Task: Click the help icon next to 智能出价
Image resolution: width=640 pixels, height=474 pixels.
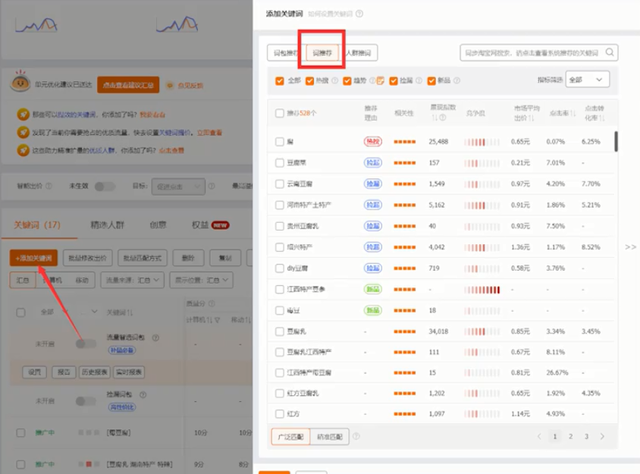Action: pos(49,186)
